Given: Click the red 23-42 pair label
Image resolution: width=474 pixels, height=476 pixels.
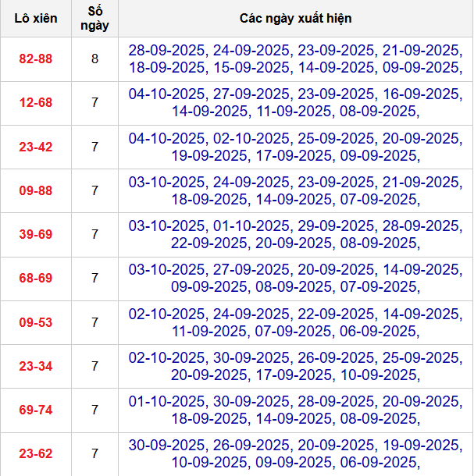Looking at the screenshot, I should coord(34,147).
